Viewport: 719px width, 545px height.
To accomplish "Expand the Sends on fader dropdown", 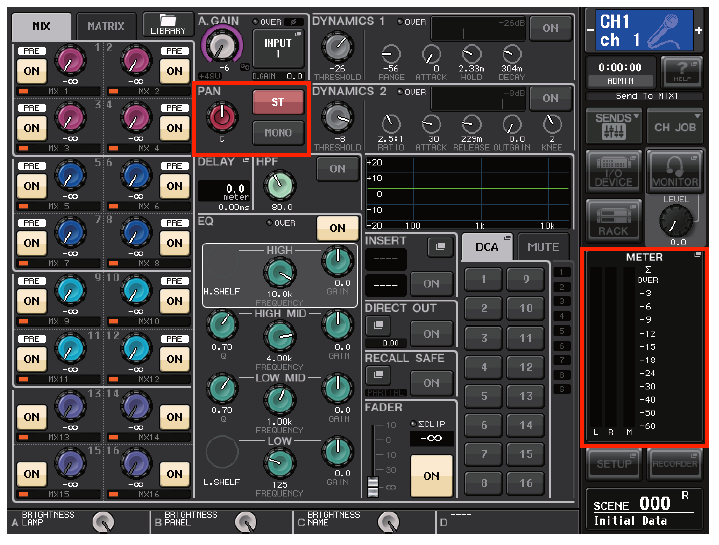I will pyautogui.click(x=613, y=126).
